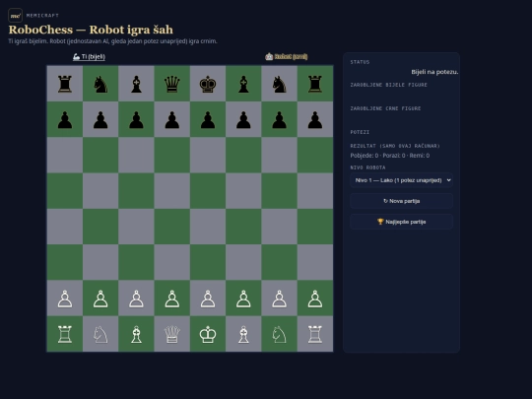Select black pawn in front of kingside rook
Image resolution: width=532 pixels, height=399 pixels.
pyautogui.click(x=315, y=119)
